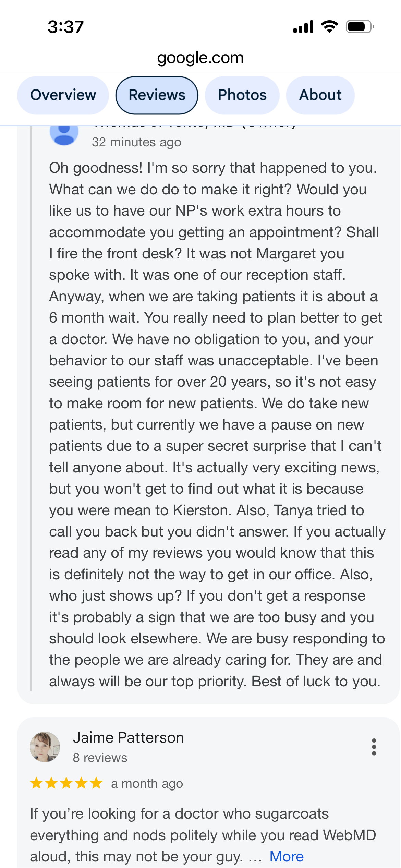Click the '8 reviews' count under Jaime Patterson
This screenshot has height=868, width=401.
point(100,758)
